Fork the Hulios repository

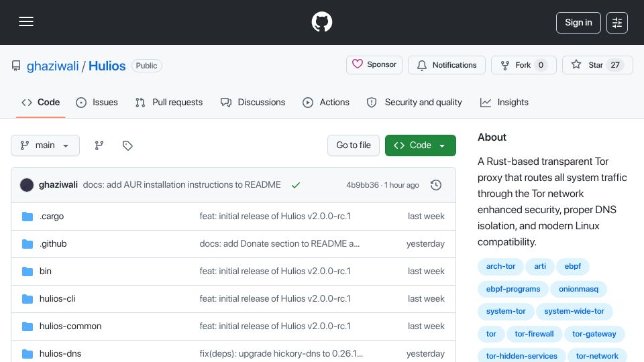click(524, 65)
